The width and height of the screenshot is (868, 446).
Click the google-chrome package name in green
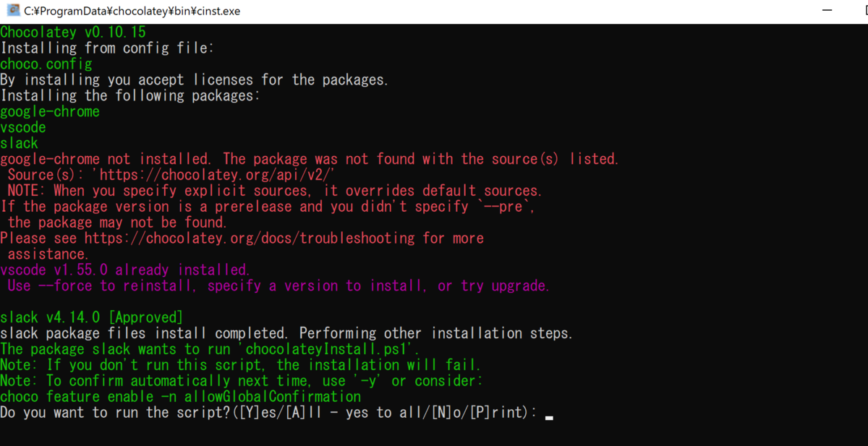coord(50,111)
